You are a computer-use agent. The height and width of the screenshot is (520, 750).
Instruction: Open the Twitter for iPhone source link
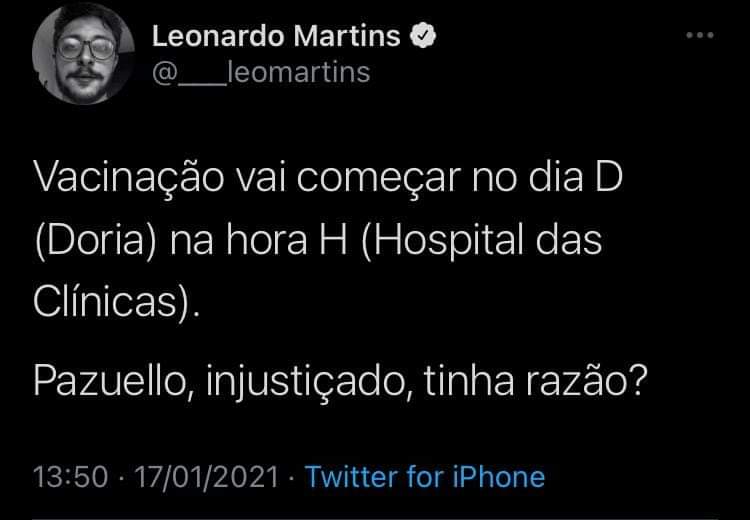(x=425, y=477)
